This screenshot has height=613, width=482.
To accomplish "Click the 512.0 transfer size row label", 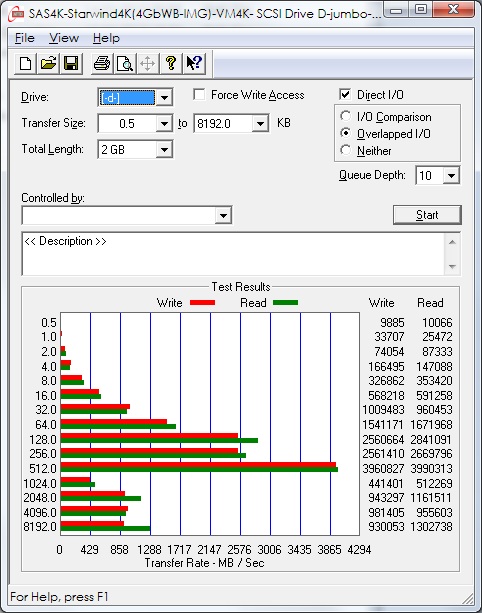I will [43, 468].
